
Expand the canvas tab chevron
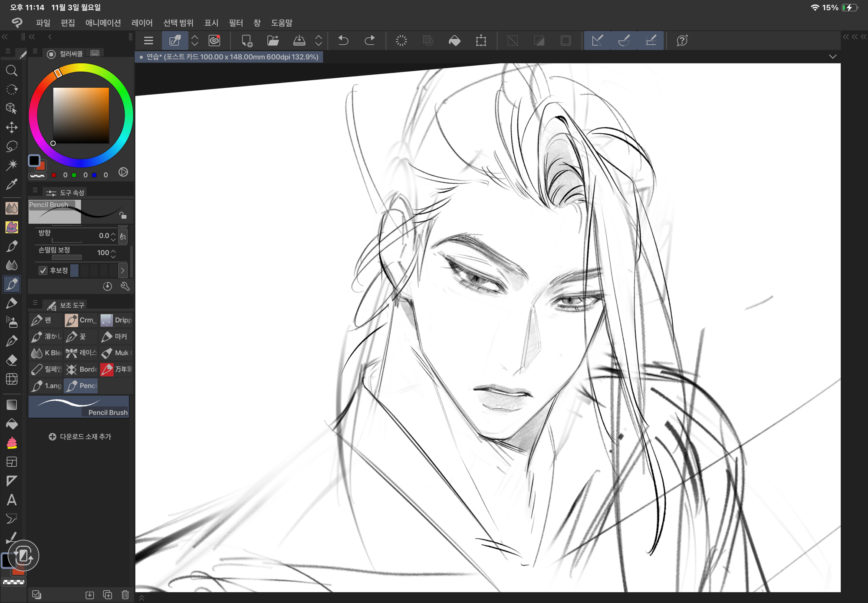coord(832,57)
